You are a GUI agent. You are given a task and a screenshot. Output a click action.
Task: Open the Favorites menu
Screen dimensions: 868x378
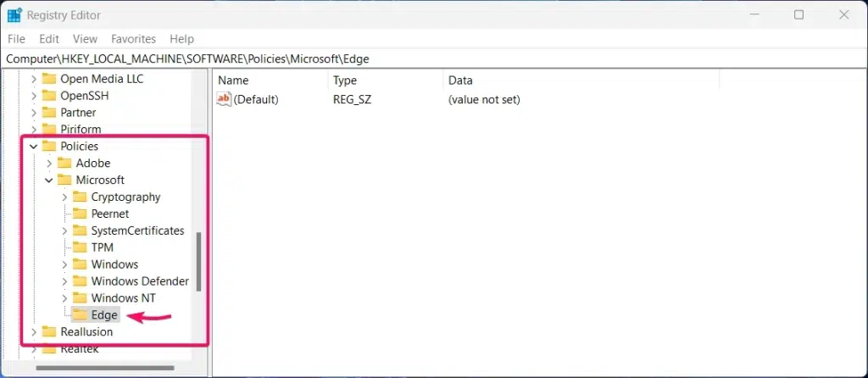[133, 39]
